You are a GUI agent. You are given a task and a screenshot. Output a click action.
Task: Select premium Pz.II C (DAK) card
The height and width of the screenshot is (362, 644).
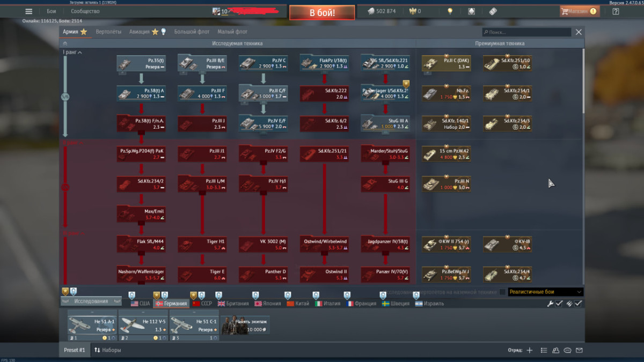point(447,64)
